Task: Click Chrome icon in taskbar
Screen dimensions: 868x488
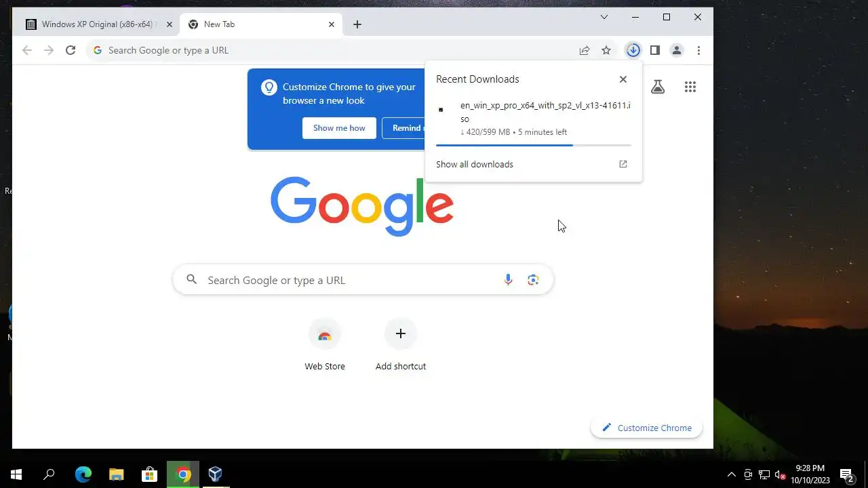Action: click(183, 474)
